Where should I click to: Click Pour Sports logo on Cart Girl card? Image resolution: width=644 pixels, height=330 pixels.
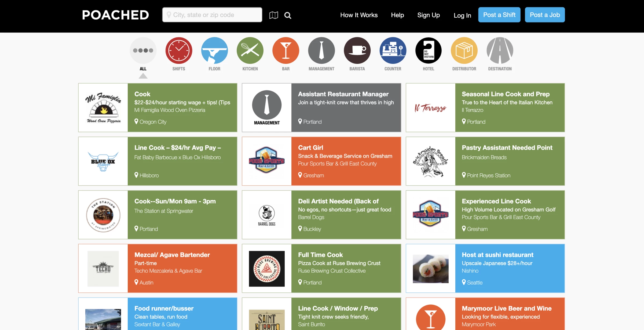[x=267, y=160]
